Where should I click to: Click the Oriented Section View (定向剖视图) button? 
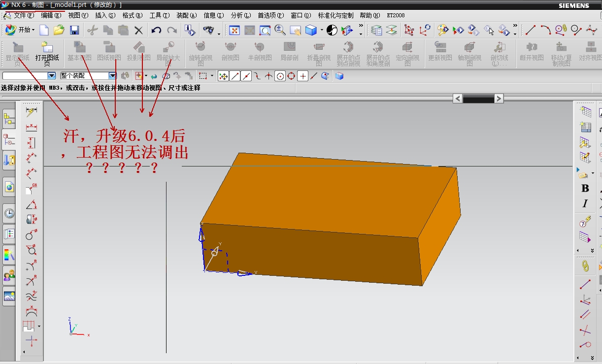coord(407,54)
